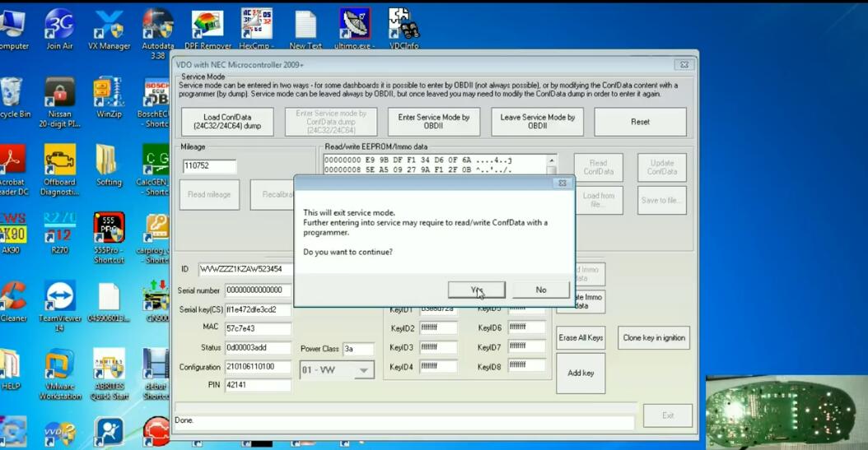Image resolution: width=868 pixels, height=450 pixels.
Task: Open the VVD desktop shortcut
Action: tap(59, 434)
